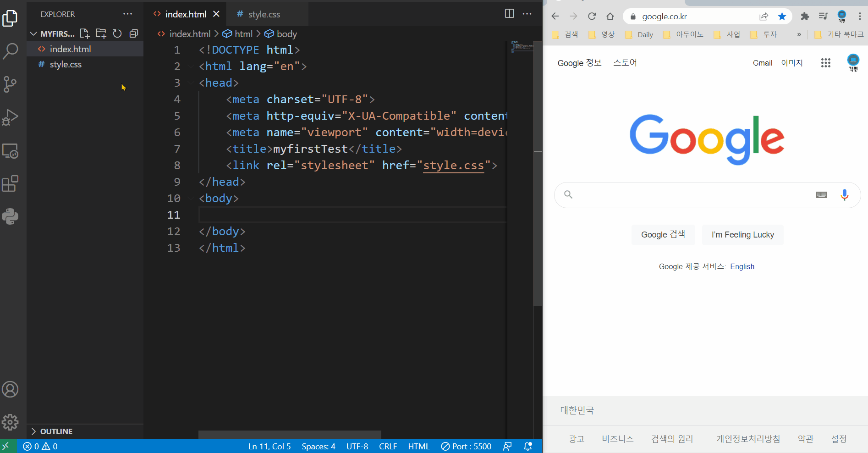The height and width of the screenshot is (453, 868).
Task: Open Google apps grid
Action: [825, 63]
